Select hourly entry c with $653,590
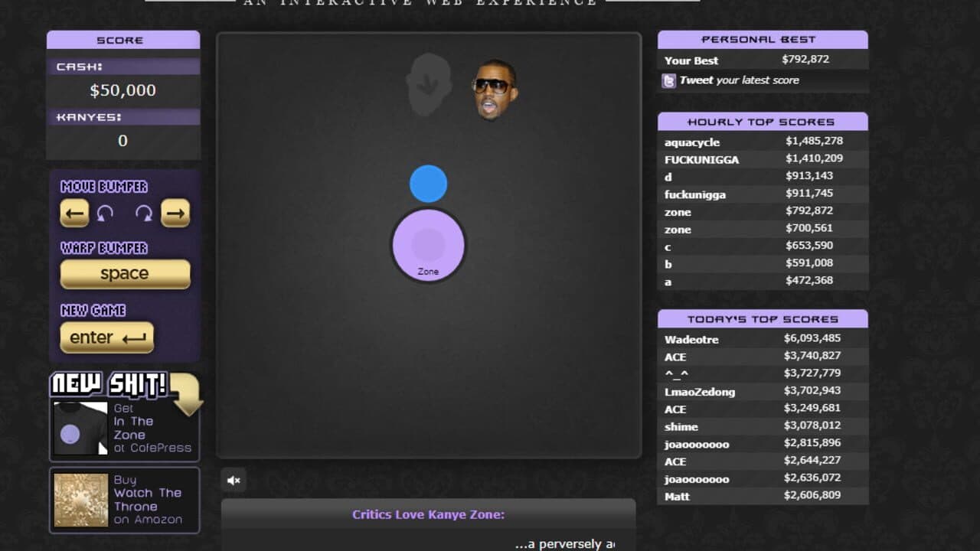 coord(763,246)
